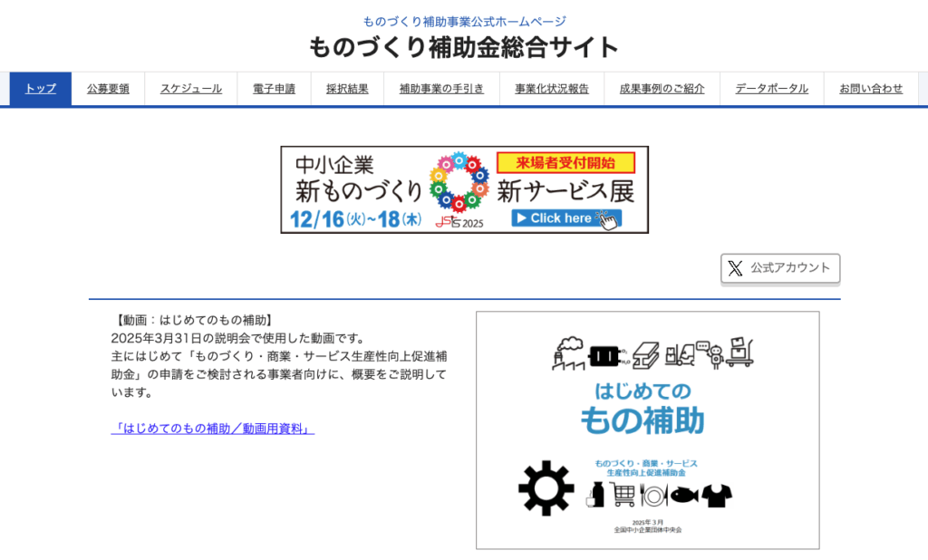Click the fish icon in thumbnail
This screenshot has width=928, height=560.
pyautogui.click(x=684, y=495)
